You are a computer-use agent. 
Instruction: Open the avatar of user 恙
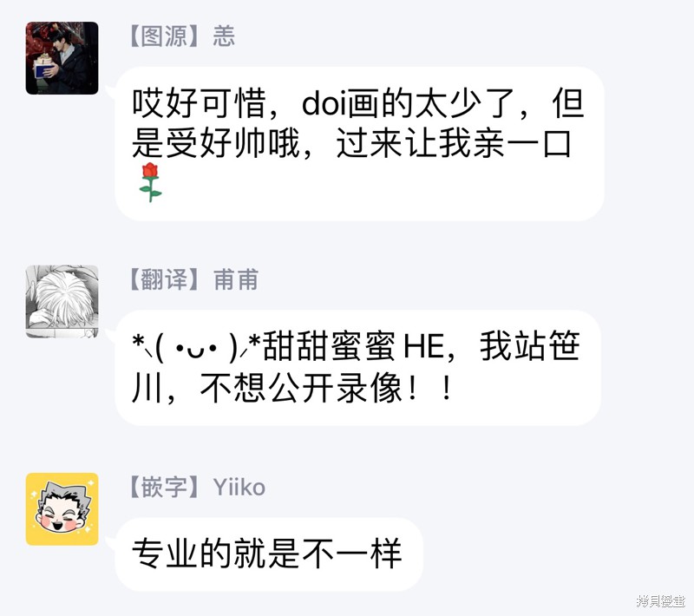pos(62,58)
